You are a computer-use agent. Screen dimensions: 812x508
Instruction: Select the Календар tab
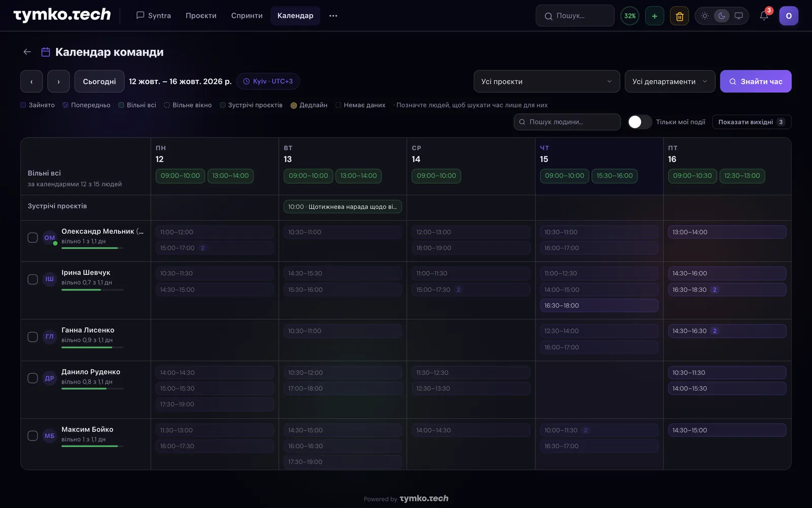(295, 16)
